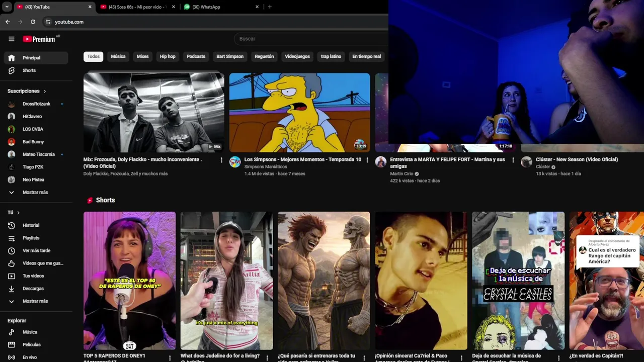Expand the Tú section chevron
Screen dimensions: 644x362
click(x=19, y=213)
